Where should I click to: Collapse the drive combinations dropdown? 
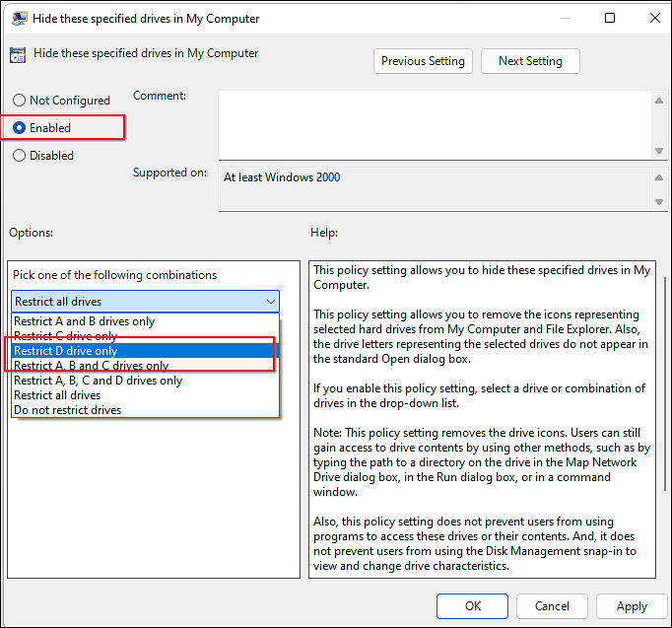[x=270, y=302]
